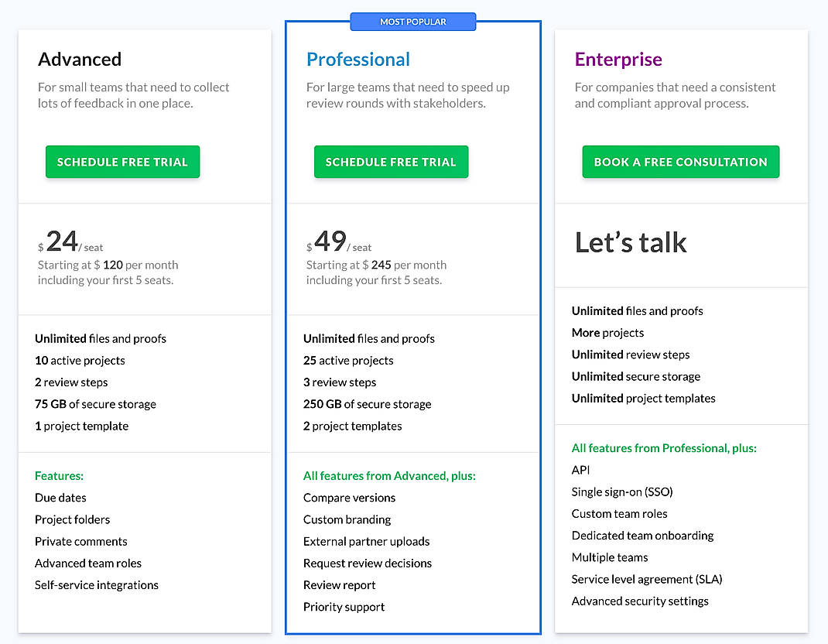The image size is (828, 644).
Task: Click the Enterprise plan title
Action: pos(618,59)
